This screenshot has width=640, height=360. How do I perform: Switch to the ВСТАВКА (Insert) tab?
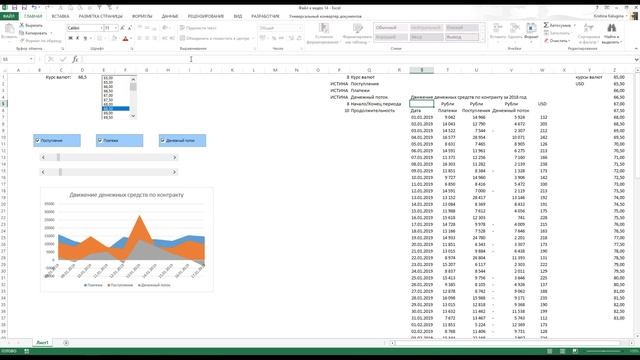(x=60, y=16)
